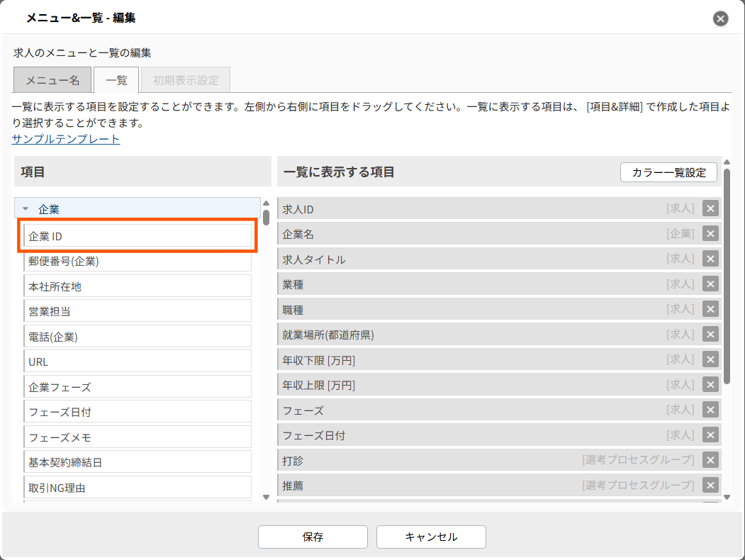Select the 一覧 tab

click(x=116, y=80)
